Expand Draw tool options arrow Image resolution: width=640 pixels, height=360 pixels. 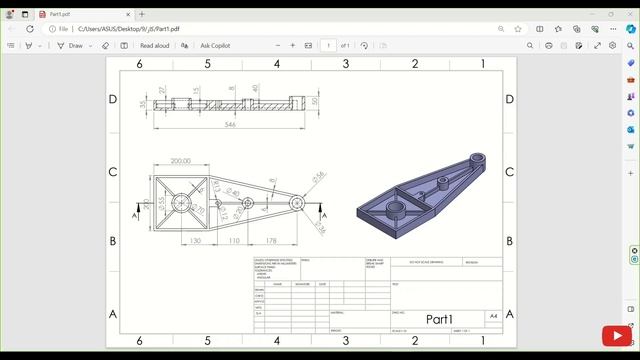click(x=90, y=46)
